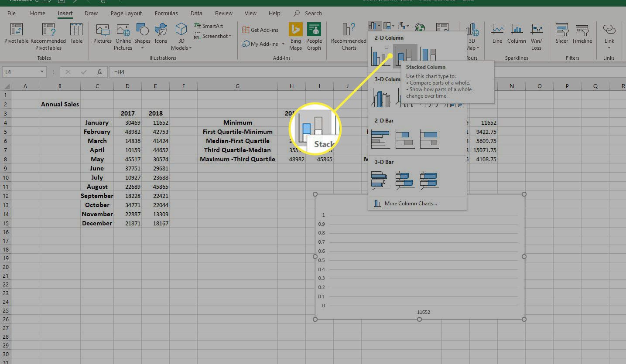
Task: Click More Column Charts link
Action: 410,204
